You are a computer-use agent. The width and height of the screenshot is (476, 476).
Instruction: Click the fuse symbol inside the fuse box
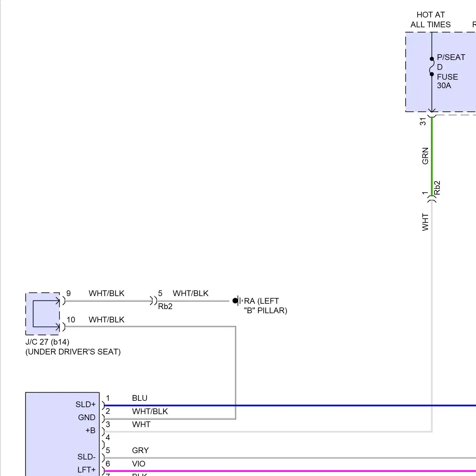tap(432, 67)
